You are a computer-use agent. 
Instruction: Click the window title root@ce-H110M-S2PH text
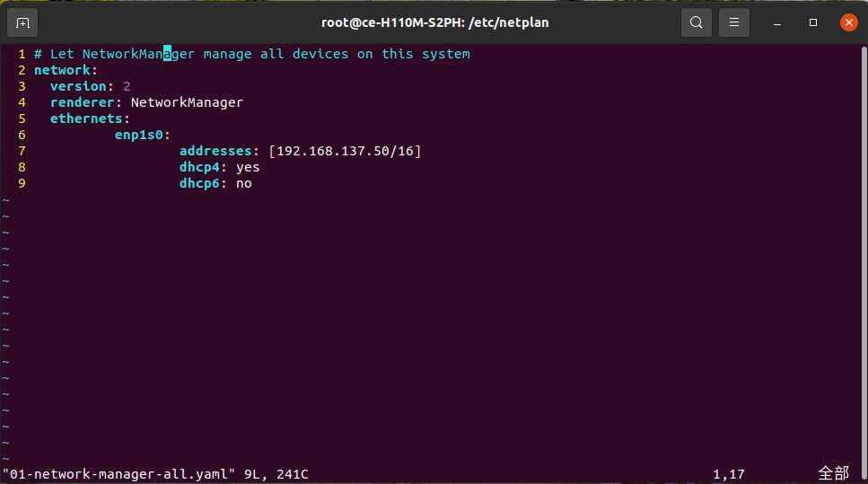[435, 22]
